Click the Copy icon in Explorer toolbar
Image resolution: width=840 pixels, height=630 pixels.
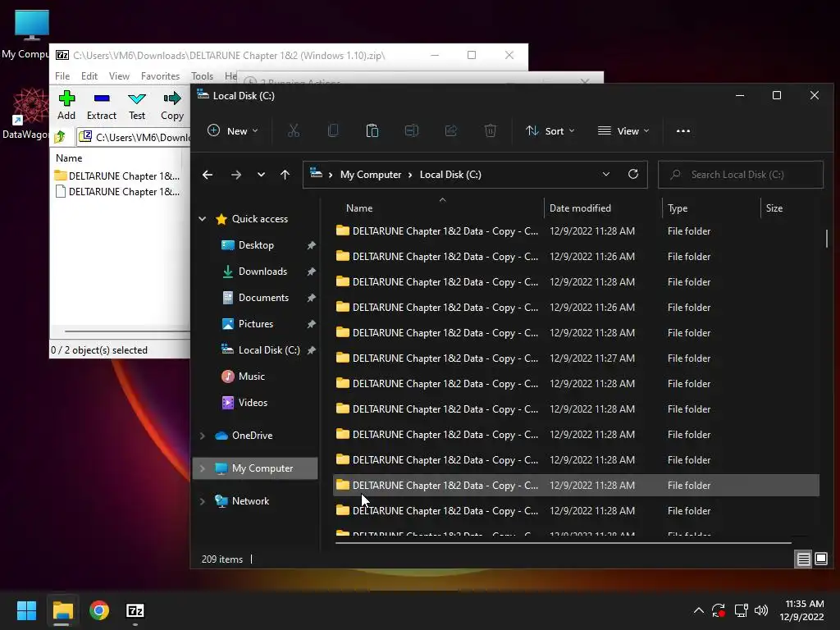(x=333, y=130)
